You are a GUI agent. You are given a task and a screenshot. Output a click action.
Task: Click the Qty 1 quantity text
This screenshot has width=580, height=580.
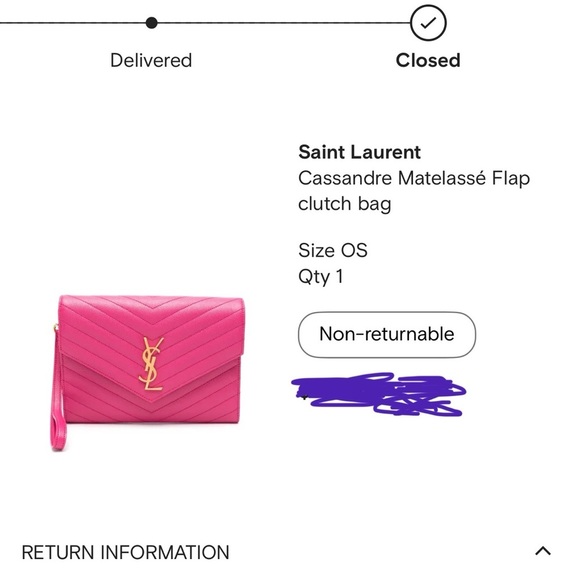(x=321, y=277)
